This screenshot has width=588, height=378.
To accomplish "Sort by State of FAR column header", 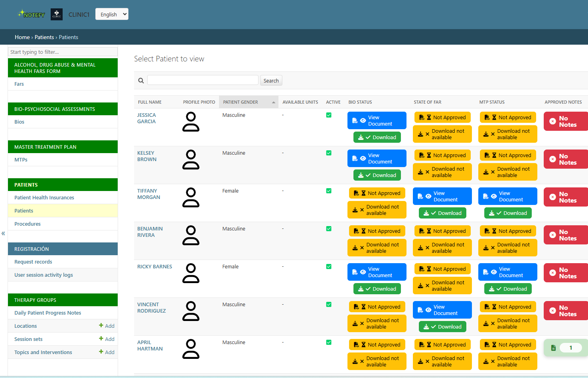I will point(428,102).
